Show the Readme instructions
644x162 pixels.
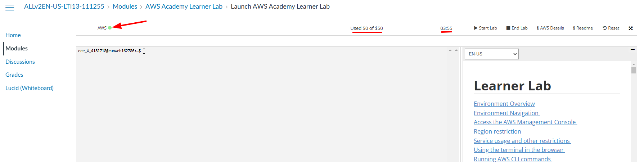pyautogui.click(x=583, y=28)
